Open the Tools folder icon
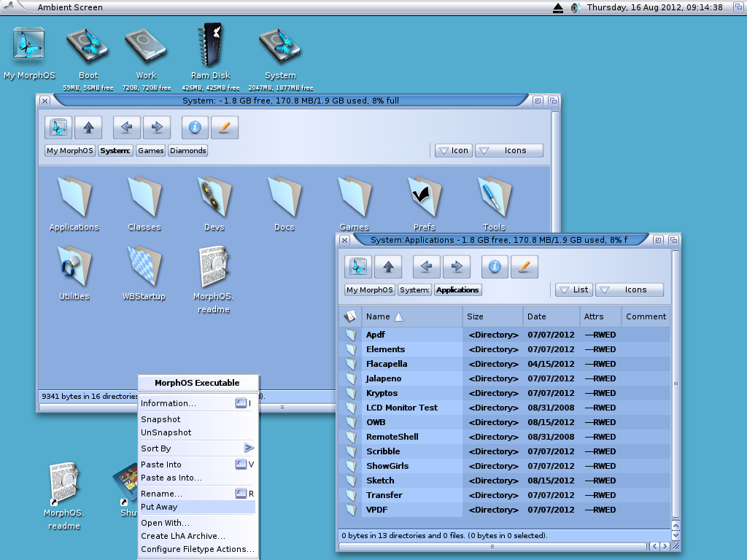This screenshot has height=560, width=747. point(495,196)
